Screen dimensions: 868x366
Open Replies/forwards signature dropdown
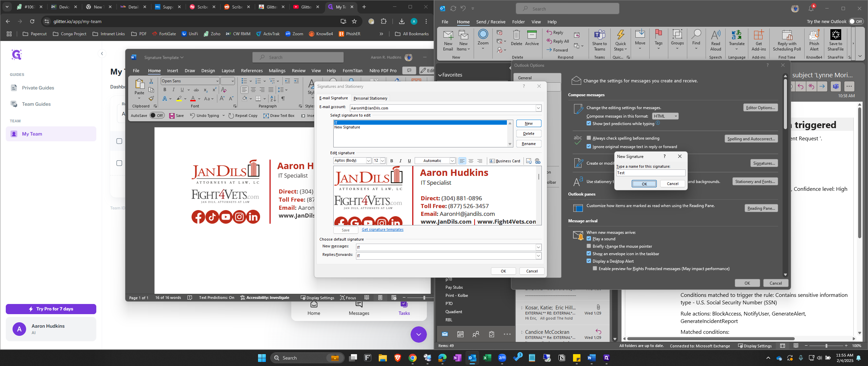pyautogui.click(x=538, y=256)
